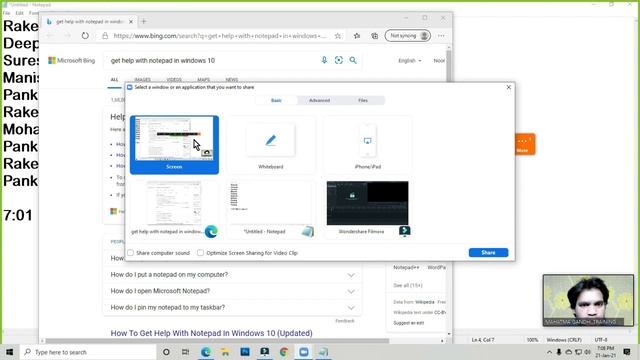Viewport: 640px width, 360px height.
Task: Click the Suggest an edit link
Action: (409, 323)
